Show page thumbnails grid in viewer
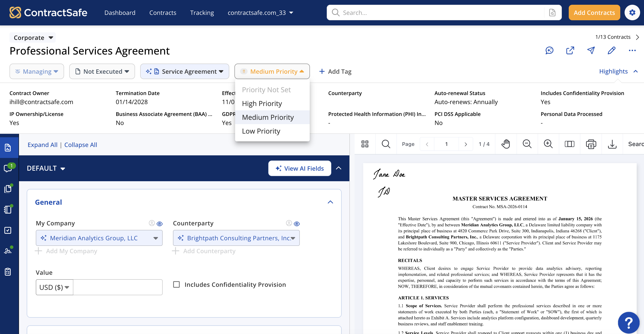 365,144
